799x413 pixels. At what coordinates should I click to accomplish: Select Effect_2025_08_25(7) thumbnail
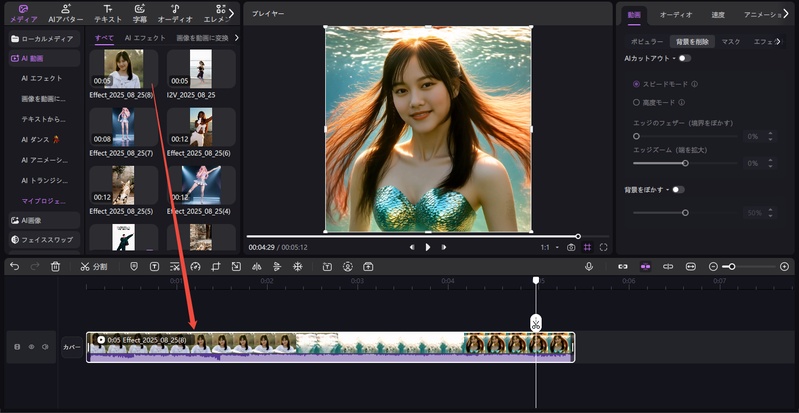pos(124,127)
